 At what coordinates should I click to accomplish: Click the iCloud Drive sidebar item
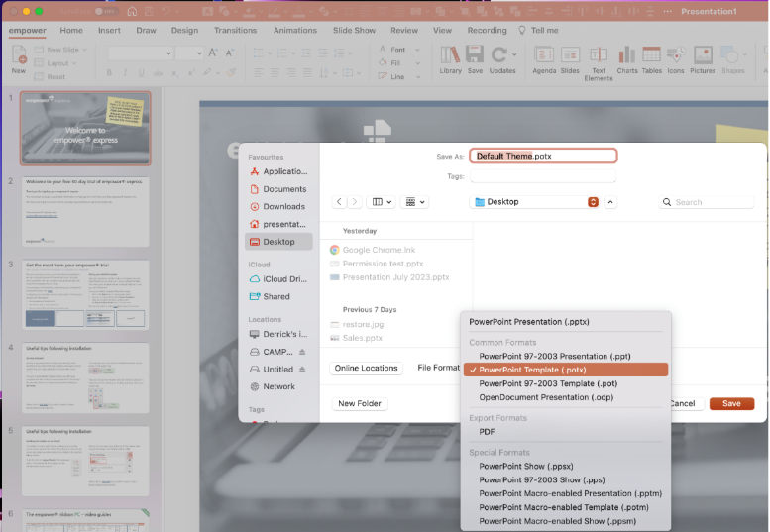tap(278, 278)
